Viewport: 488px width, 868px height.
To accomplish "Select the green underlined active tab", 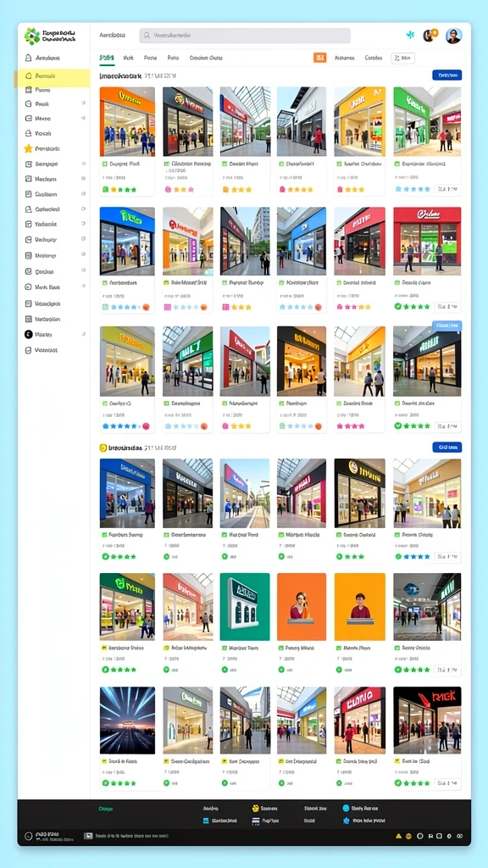I will click(x=107, y=58).
